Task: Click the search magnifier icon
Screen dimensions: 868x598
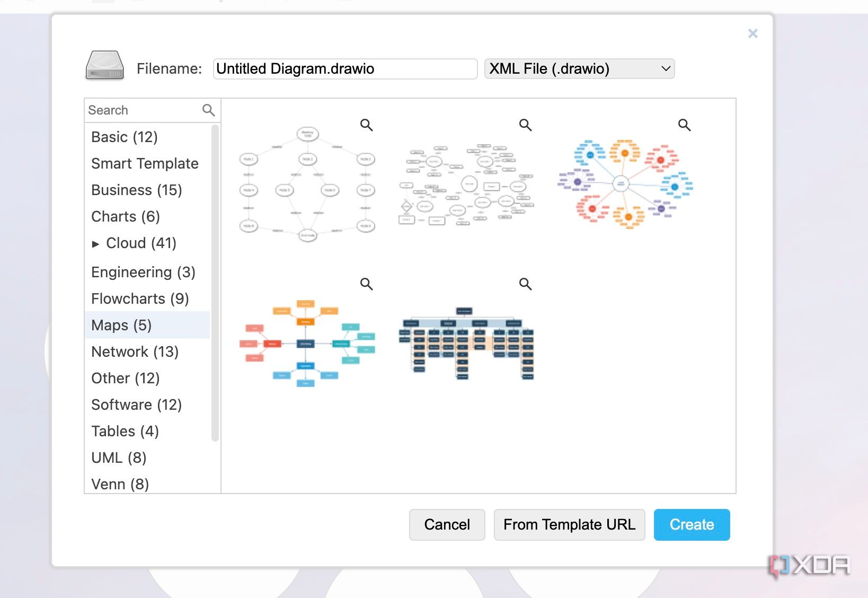Action: [207, 110]
